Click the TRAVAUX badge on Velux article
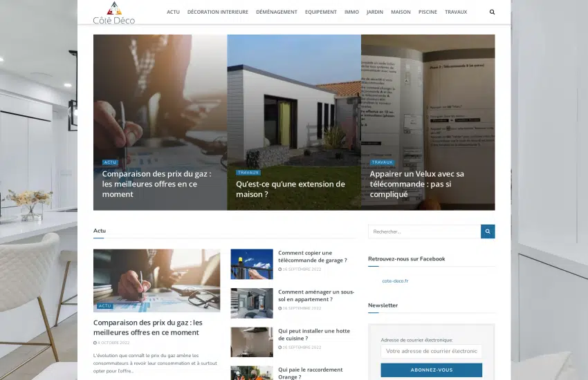 [x=382, y=162]
